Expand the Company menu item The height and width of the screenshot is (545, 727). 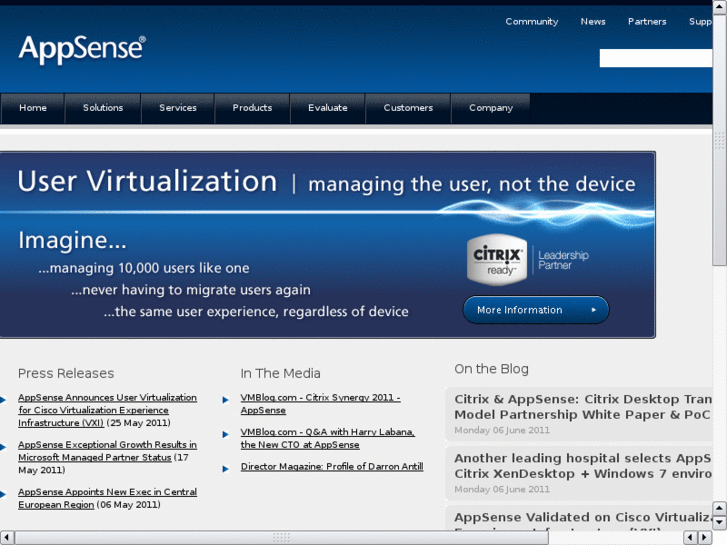(x=491, y=108)
